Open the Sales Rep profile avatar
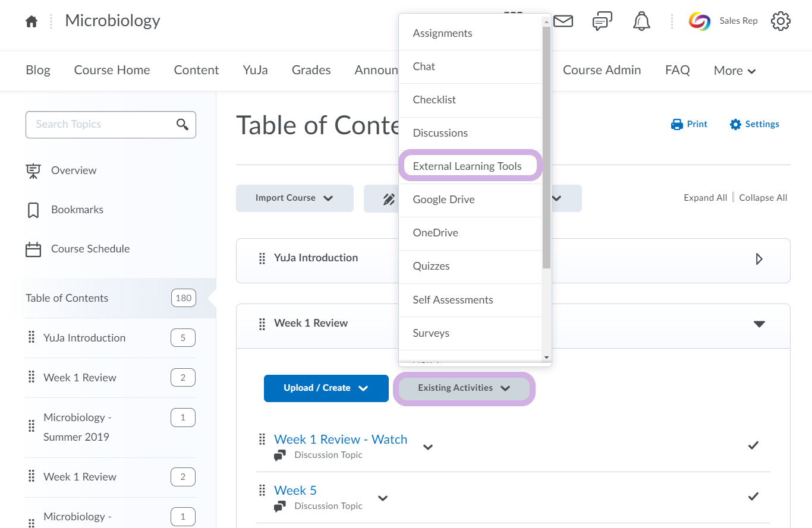812x528 pixels. [700, 21]
